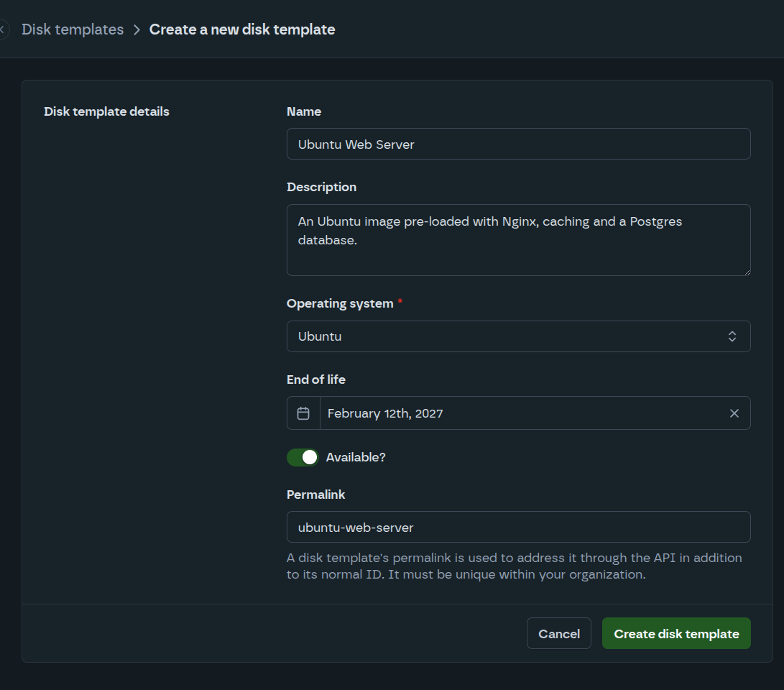Click the resize handle of the Description box

point(747,272)
